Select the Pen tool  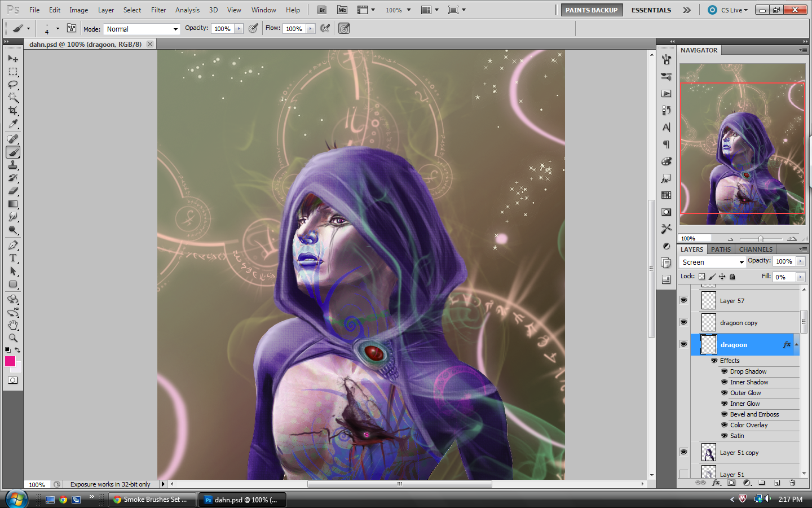(x=13, y=245)
